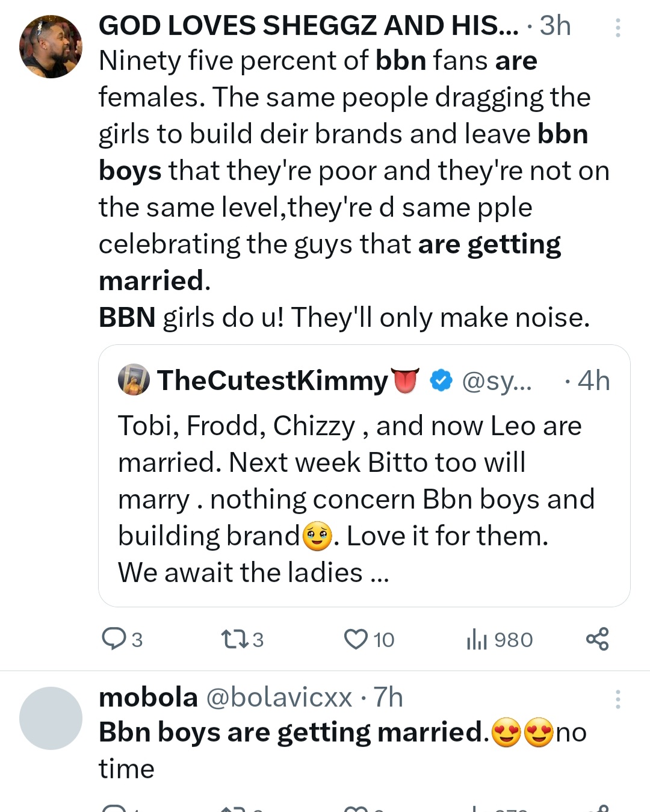Open mobola's tweet three-dot menu

pos(617,699)
